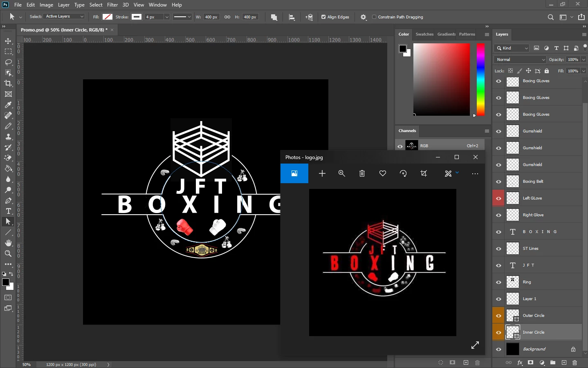Select the Clone Stamp tool
The image size is (588, 368).
pos(8,137)
